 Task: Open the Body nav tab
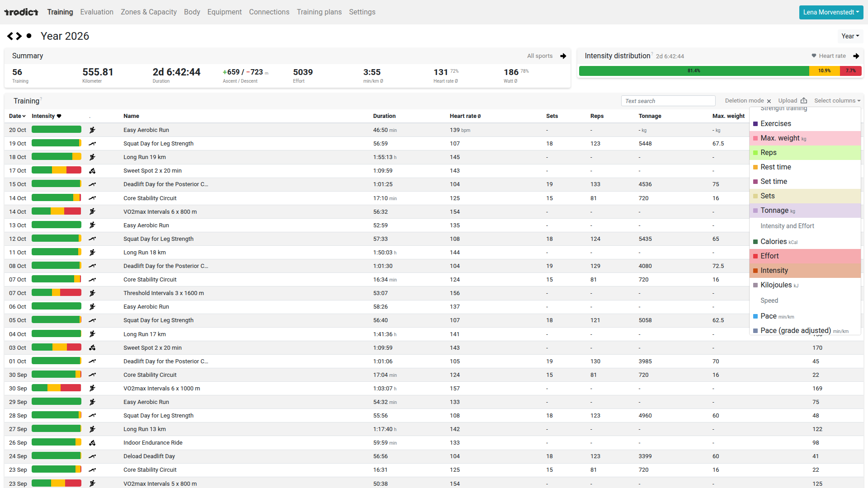click(x=192, y=12)
